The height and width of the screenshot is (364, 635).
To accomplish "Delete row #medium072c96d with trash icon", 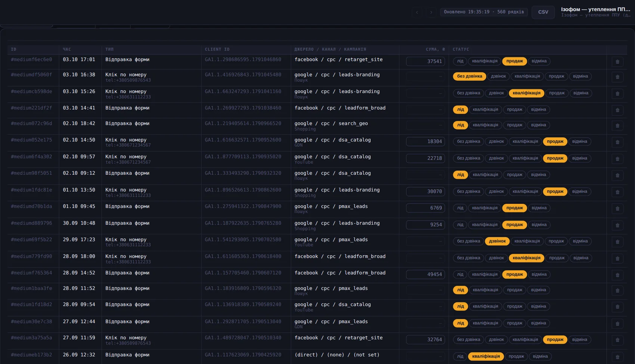I will pyautogui.click(x=617, y=126).
